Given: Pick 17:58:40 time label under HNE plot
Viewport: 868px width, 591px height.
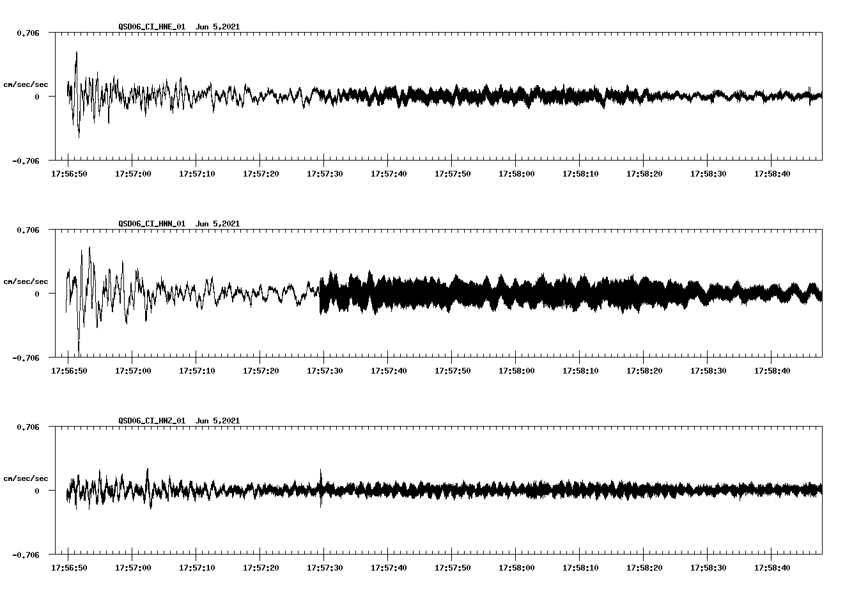Looking at the screenshot, I should tap(771, 174).
